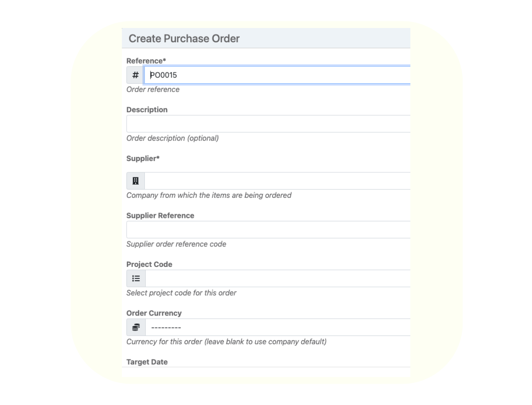The image size is (532, 405).
Task: Click the Create Purchase Order heading
Action: [x=184, y=38]
